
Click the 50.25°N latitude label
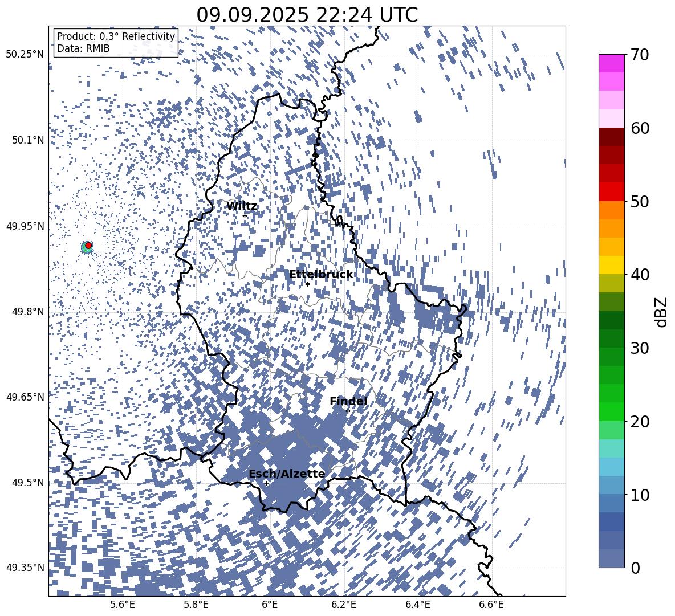pos(25,55)
